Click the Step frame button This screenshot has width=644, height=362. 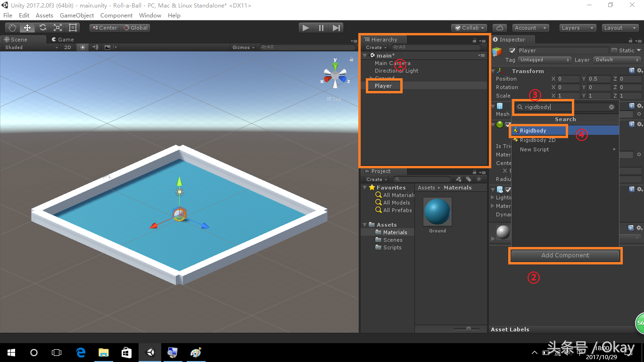click(336, 28)
